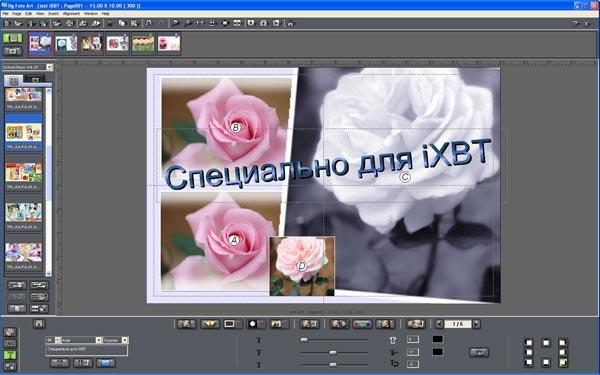This screenshot has width=600, height=375.
Task: Click the first button under the text field
Action: [60, 363]
